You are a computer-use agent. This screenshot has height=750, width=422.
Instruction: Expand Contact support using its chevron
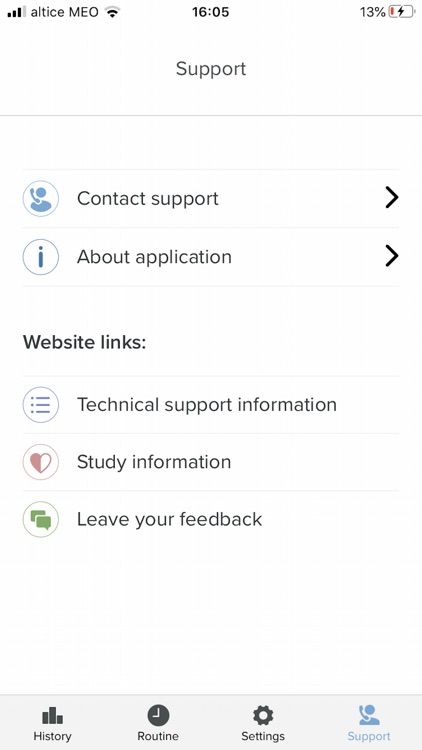point(392,198)
